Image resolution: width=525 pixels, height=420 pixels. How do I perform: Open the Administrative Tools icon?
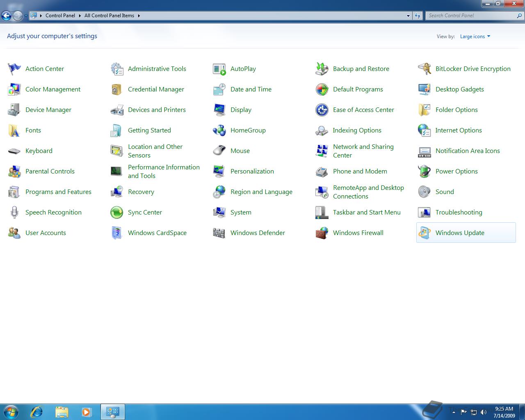pyautogui.click(x=117, y=69)
